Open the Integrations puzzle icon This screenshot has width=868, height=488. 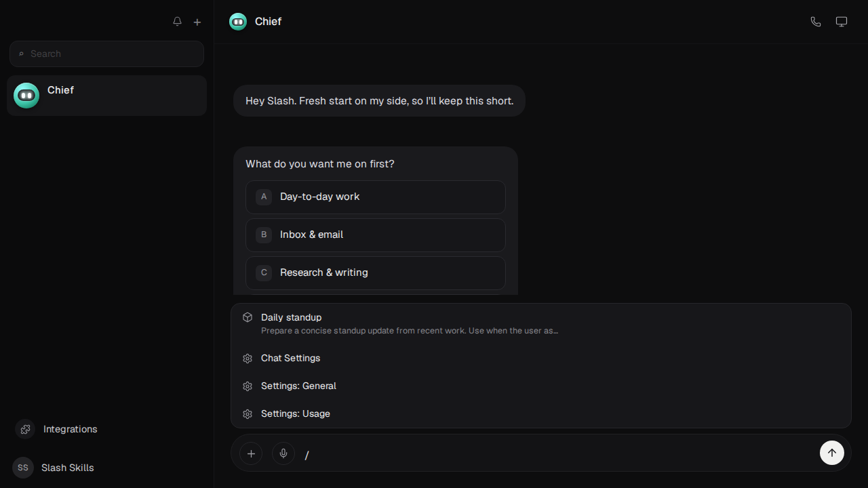(25, 429)
